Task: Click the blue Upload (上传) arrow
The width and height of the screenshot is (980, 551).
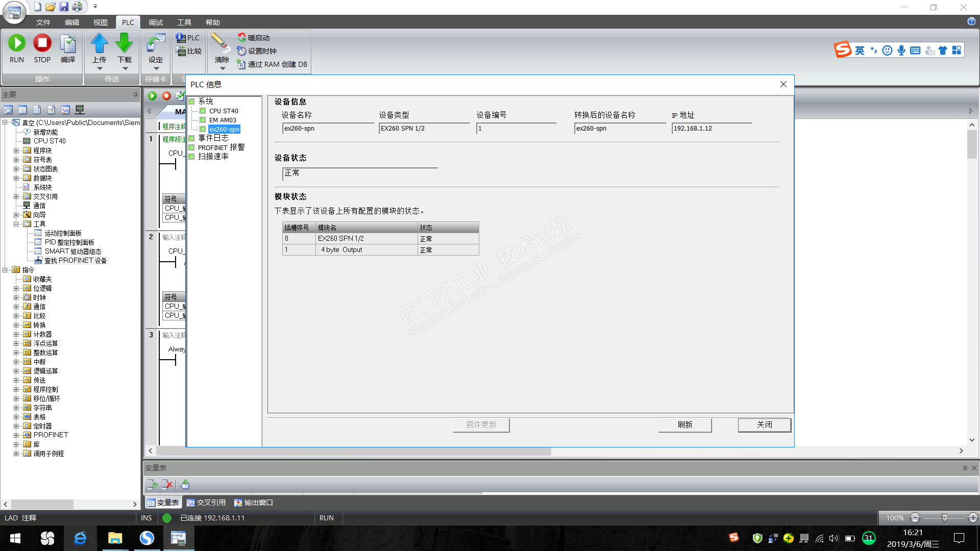Action: tap(99, 44)
